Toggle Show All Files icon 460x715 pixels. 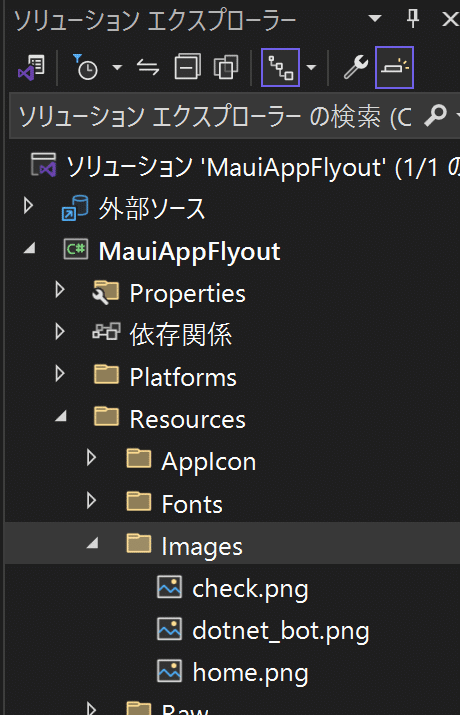[x=226, y=67]
